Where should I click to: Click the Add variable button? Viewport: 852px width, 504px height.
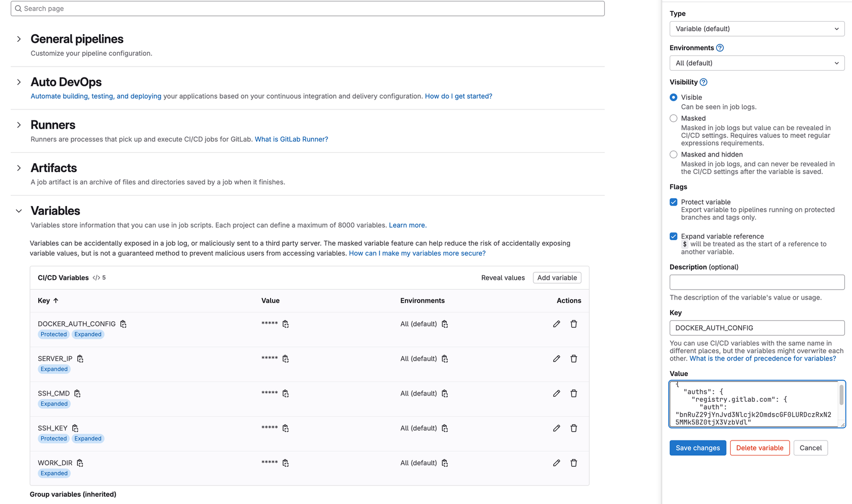pyautogui.click(x=557, y=278)
